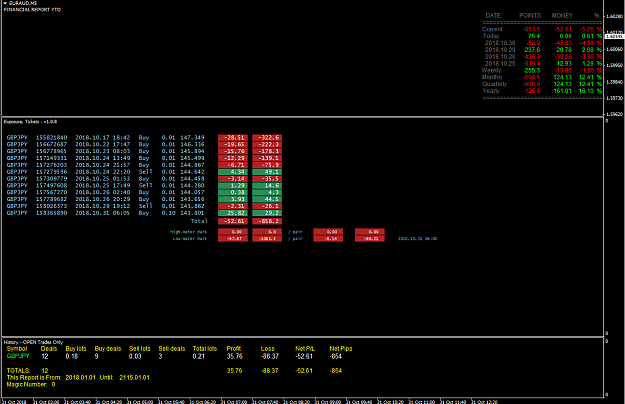Click the Magic Number label
This screenshot has height=404, width=625.
tap(27, 385)
